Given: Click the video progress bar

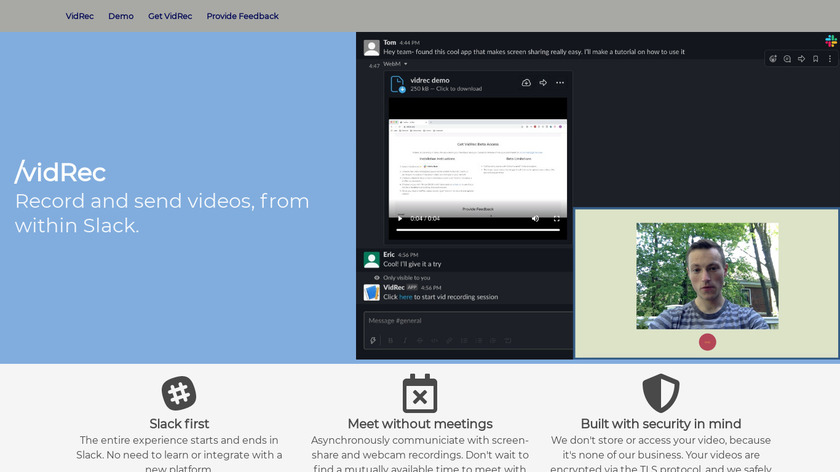Looking at the screenshot, I should [x=478, y=229].
